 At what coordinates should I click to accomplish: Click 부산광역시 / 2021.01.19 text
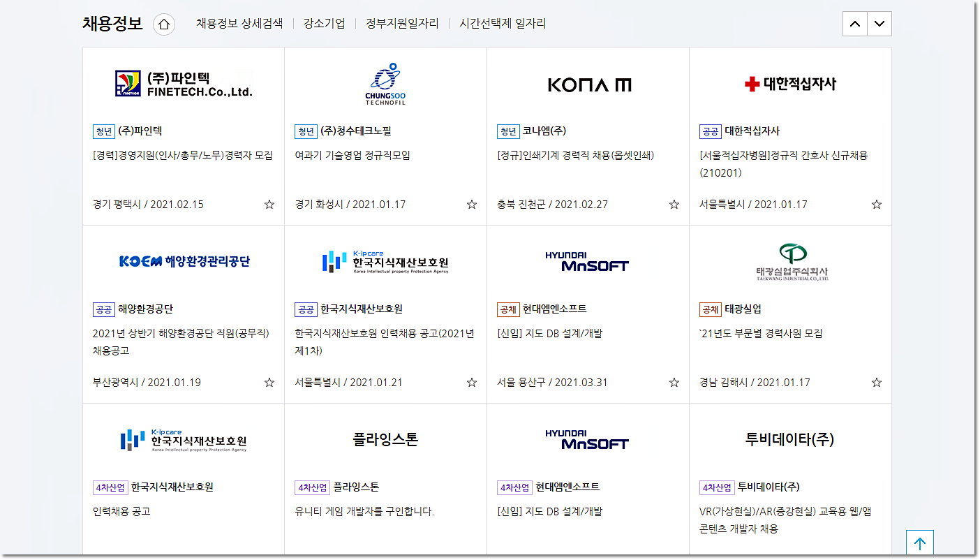(147, 383)
